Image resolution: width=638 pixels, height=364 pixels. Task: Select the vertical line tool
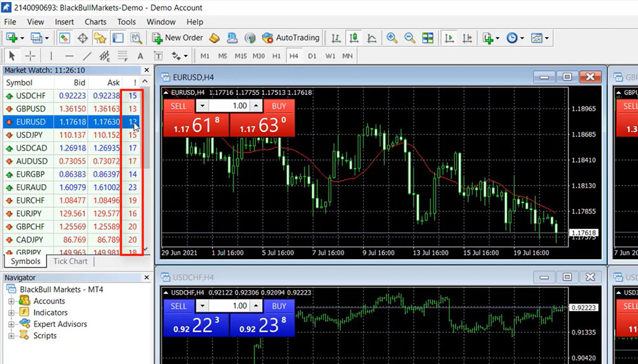51,55
